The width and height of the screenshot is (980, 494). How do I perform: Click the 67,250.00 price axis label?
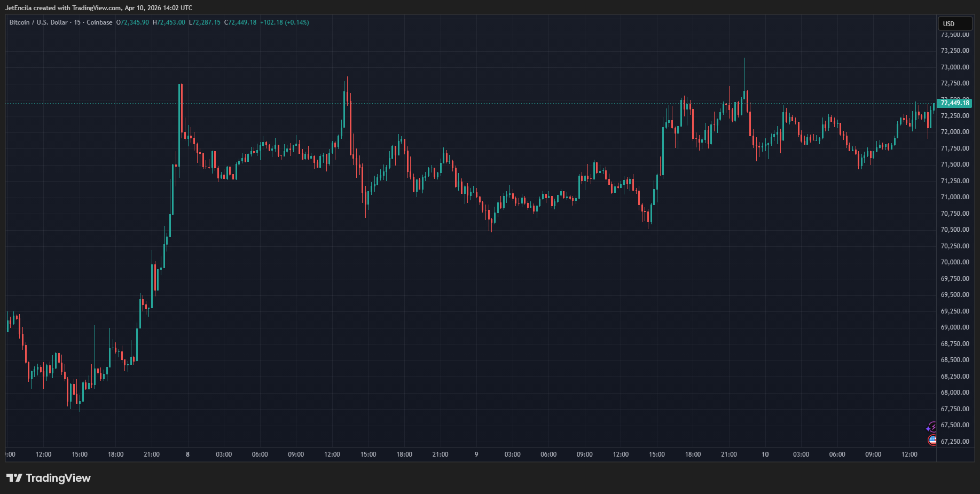(954, 442)
